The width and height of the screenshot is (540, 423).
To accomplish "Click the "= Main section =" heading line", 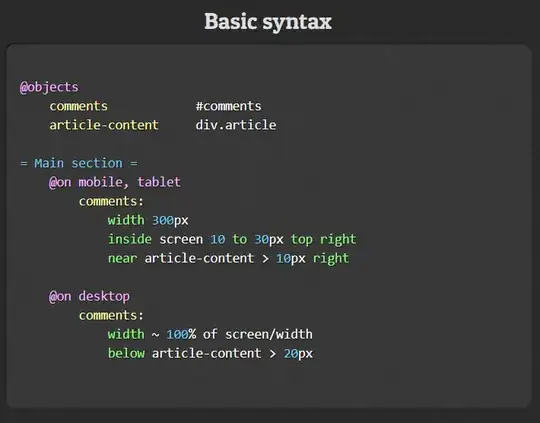I will (79, 163).
